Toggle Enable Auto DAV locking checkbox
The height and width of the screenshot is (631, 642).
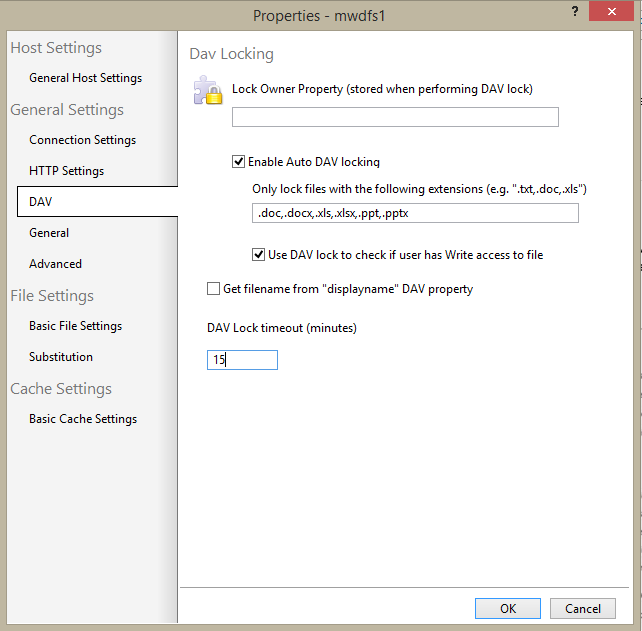click(x=238, y=161)
